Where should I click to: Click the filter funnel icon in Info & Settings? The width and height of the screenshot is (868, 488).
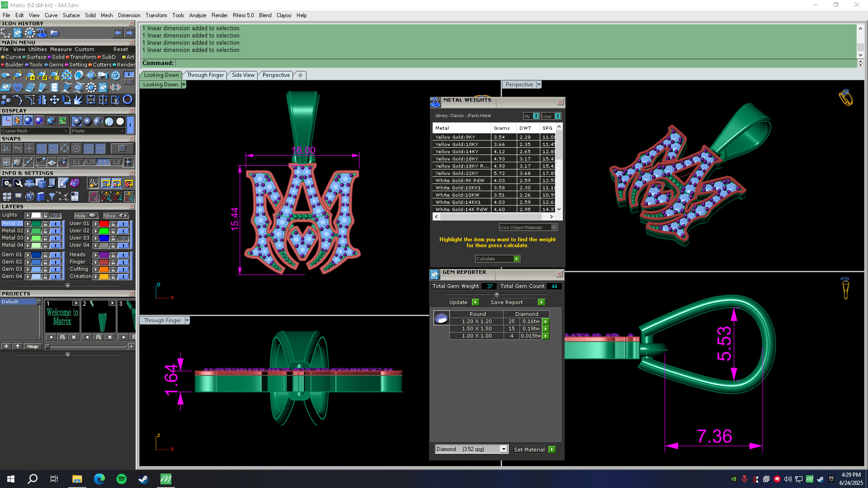(52, 196)
